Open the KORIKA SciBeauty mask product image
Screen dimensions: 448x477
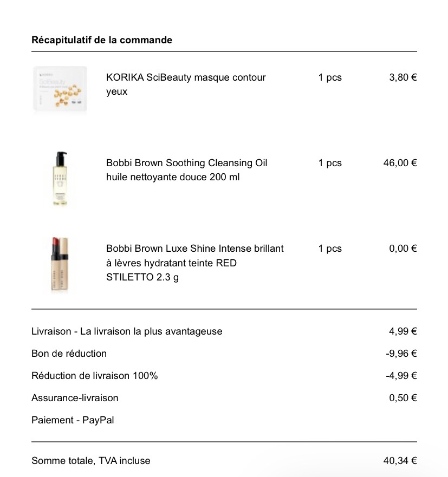[x=60, y=89]
